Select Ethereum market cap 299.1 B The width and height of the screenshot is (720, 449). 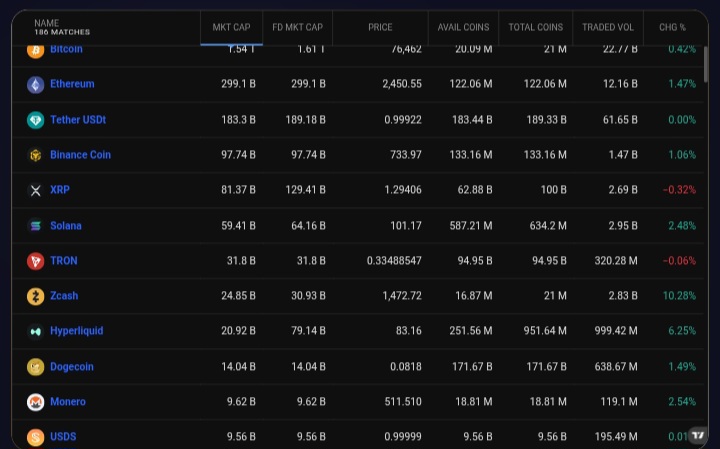(238, 84)
